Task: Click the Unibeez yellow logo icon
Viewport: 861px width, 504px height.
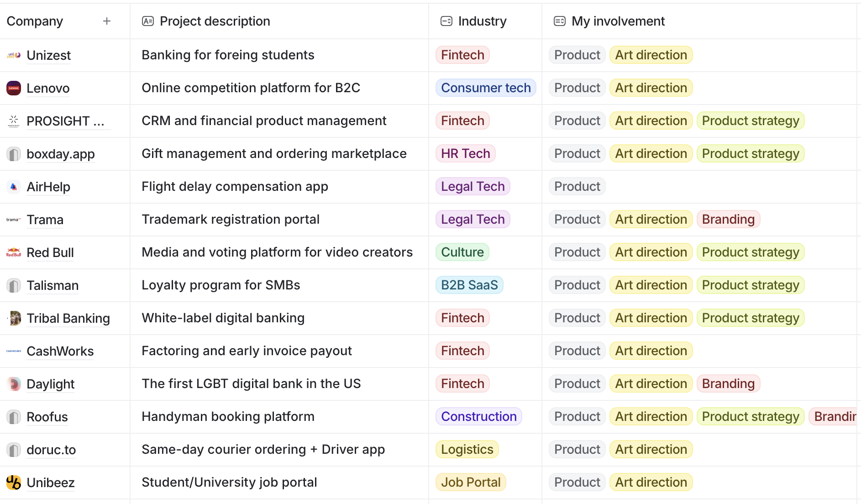Action: click(x=14, y=483)
